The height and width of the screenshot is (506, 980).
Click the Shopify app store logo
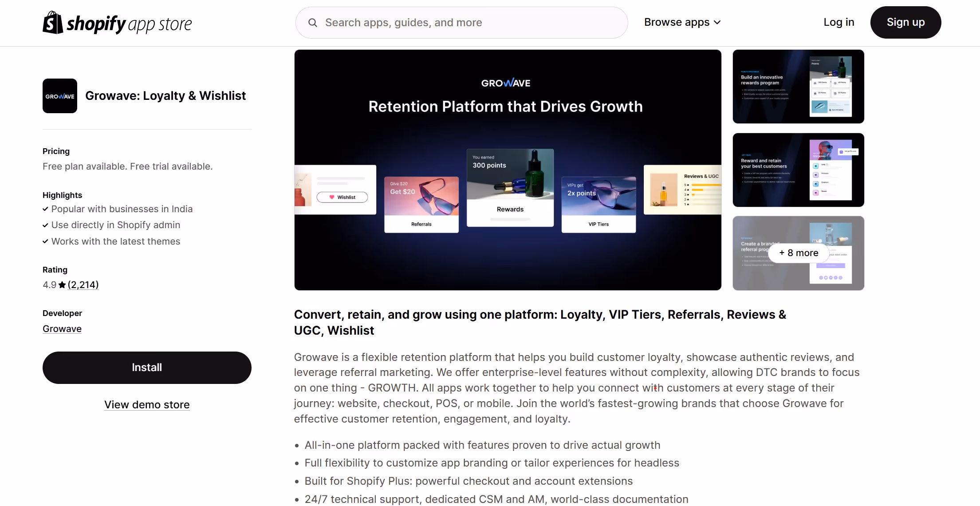point(117,23)
